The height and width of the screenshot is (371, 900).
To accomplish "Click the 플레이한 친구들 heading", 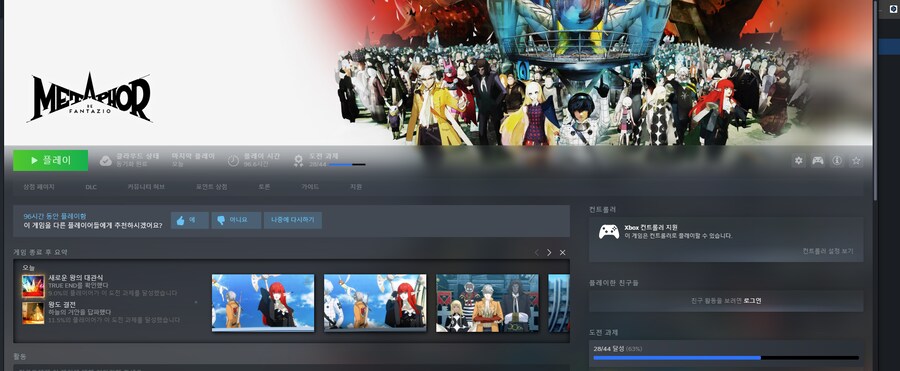I will click(614, 283).
